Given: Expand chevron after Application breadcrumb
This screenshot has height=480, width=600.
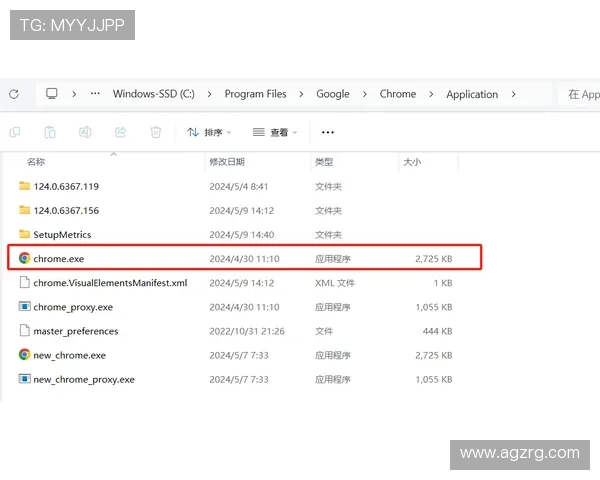Looking at the screenshot, I should tap(514, 94).
